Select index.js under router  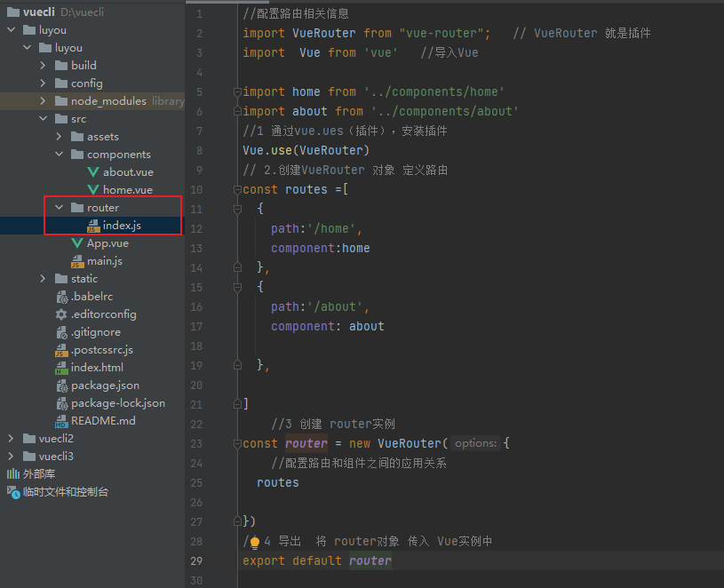click(122, 226)
